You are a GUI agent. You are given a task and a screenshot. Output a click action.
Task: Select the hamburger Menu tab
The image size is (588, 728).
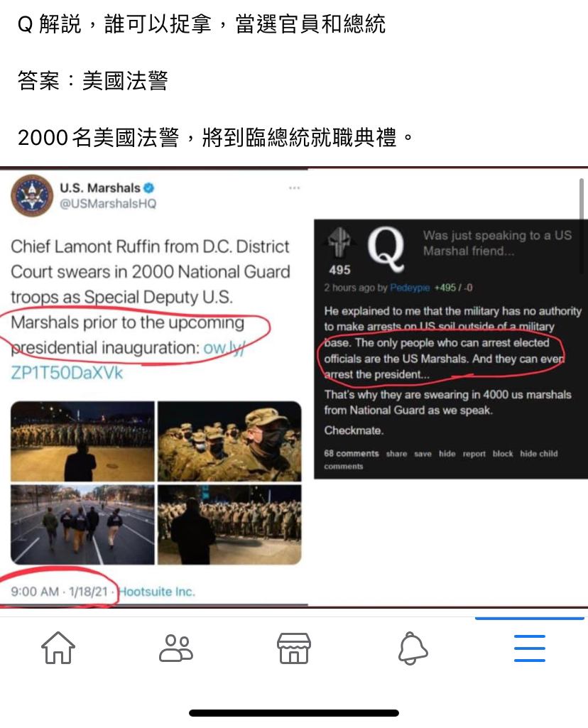530,648
